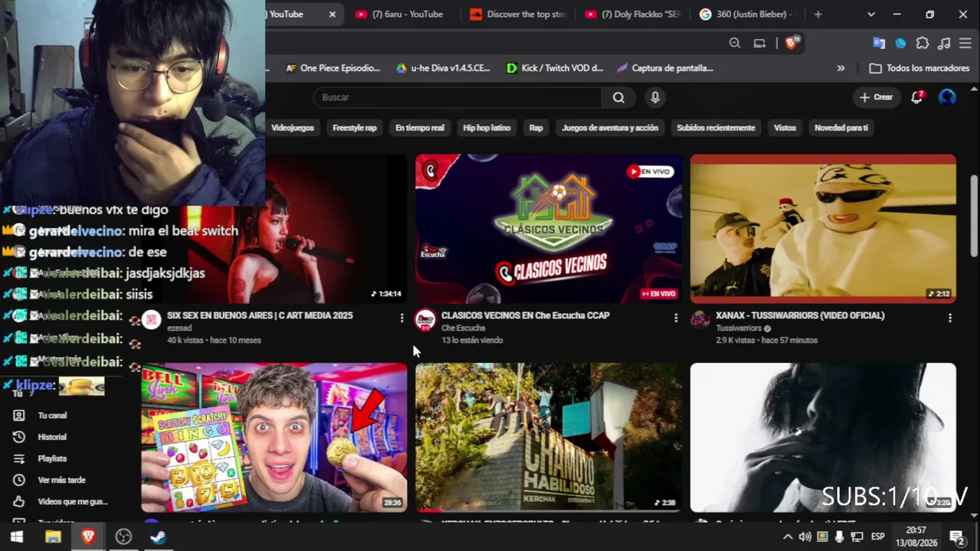Image resolution: width=980 pixels, height=551 pixels.
Task: Filter by the Rap chip
Action: tap(536, 128)
